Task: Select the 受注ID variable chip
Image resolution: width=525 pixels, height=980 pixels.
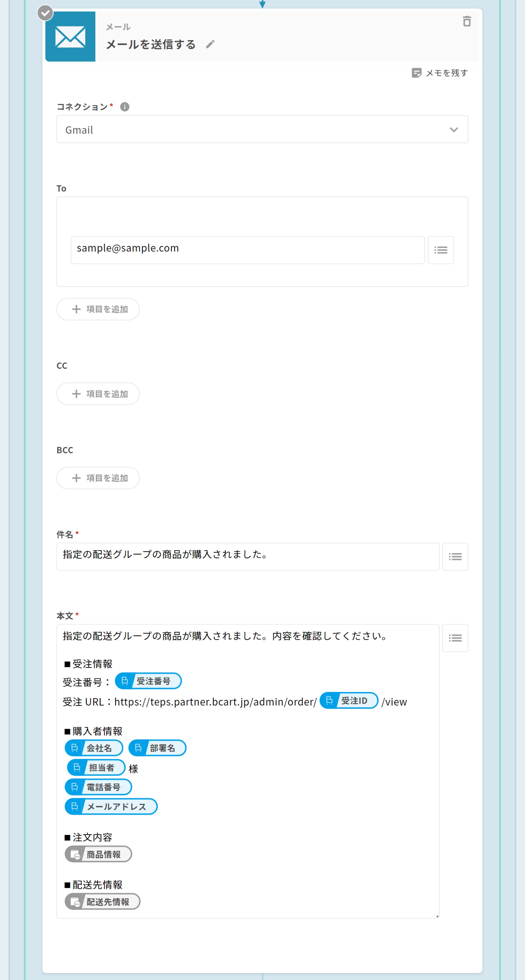Action: [349, 700]
